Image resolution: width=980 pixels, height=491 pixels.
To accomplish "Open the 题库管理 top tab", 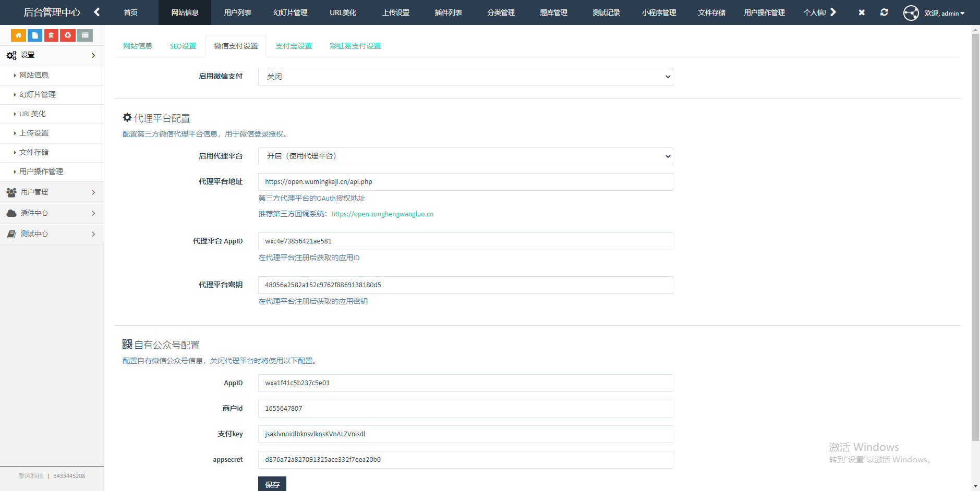I will [x=553, y=13].
